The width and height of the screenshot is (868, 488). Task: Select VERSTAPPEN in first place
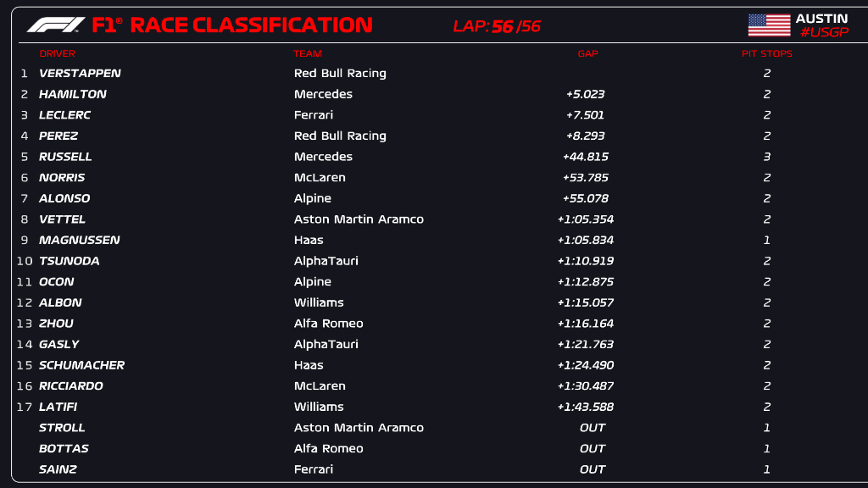tap(82, 73)
